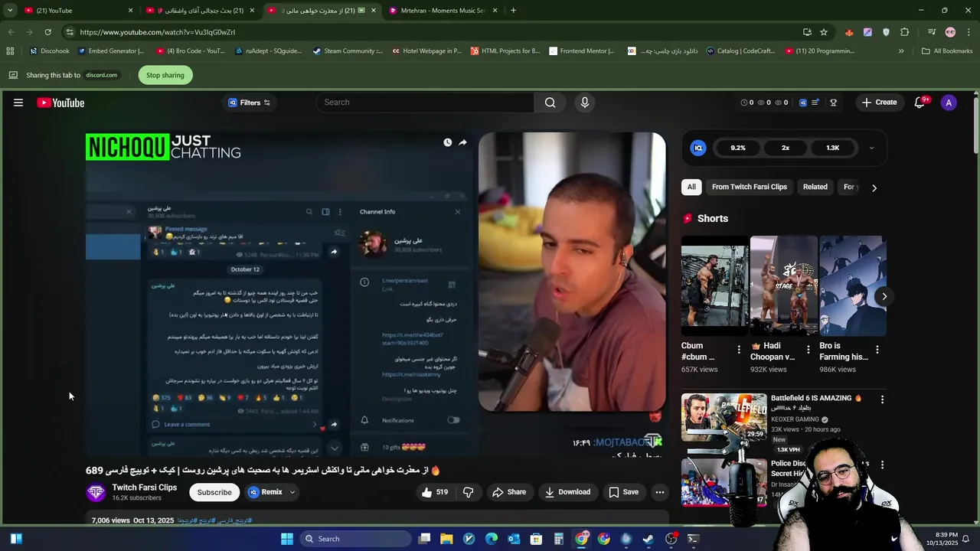
Task: Open the Frontend Mentor bookmark
Action: click(x=581, y=51)
